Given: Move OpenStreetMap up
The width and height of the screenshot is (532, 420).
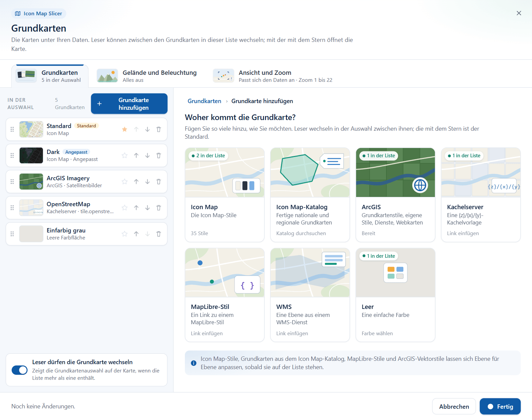Looking at the screenshot, I should click(136, 208).
